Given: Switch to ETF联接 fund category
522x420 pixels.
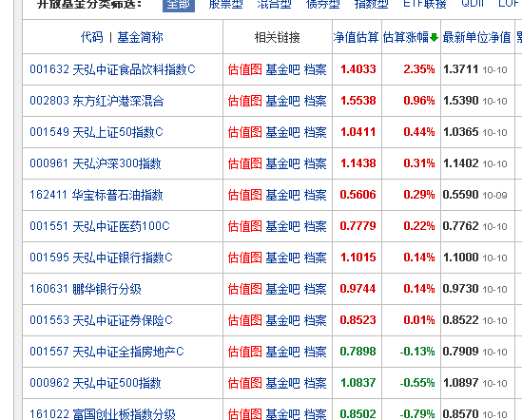Looking at the screenshot, I should 424,4.
